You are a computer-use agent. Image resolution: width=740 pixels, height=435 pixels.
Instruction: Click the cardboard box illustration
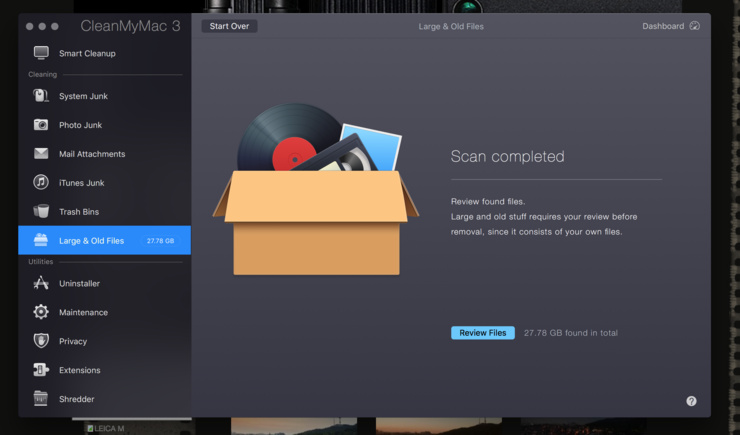tap(316, 189)
